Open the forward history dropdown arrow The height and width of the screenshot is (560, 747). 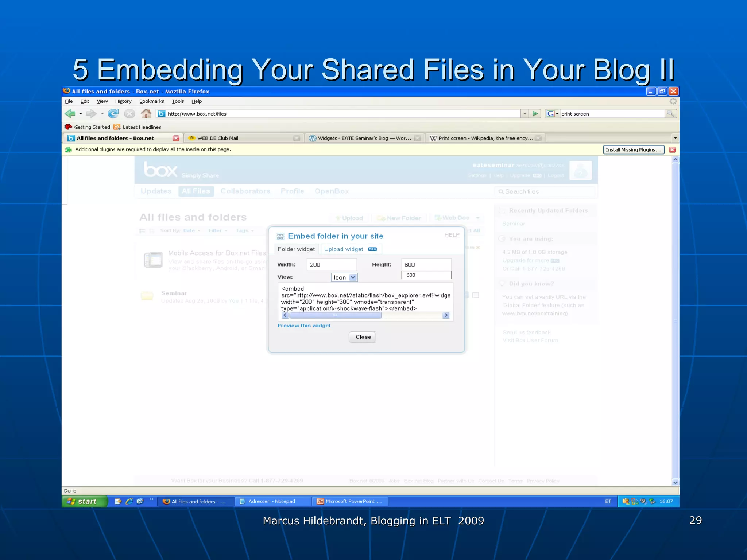[102, 114]
